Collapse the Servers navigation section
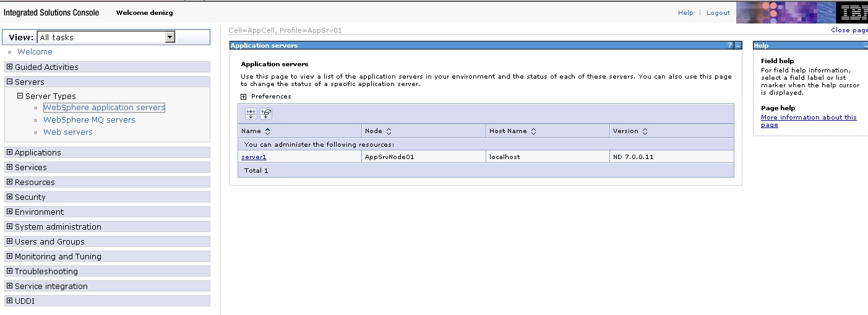The image size is (868, 315). pyautogui.click(x=9, y=82)
